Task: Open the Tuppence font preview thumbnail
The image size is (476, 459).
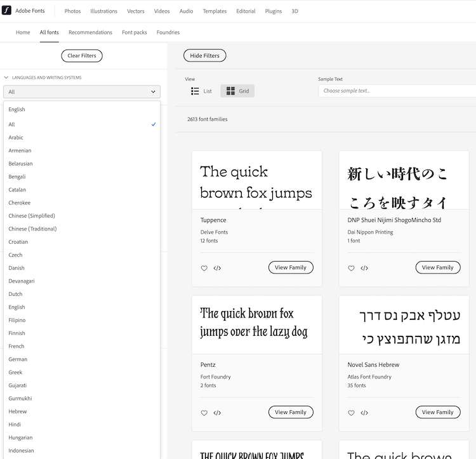Action: [x=257, y=180]
